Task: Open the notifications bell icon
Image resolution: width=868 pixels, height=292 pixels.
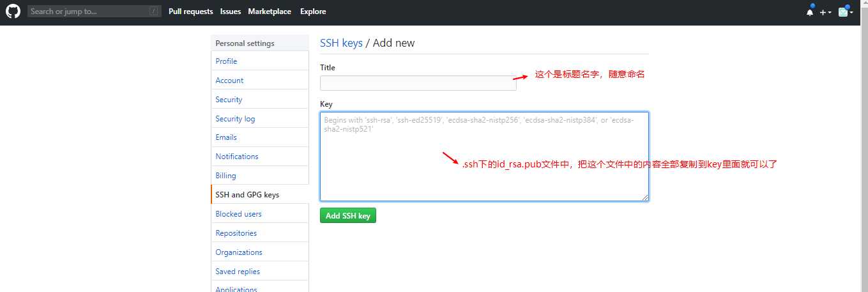Action: click(x=810, y=12)
